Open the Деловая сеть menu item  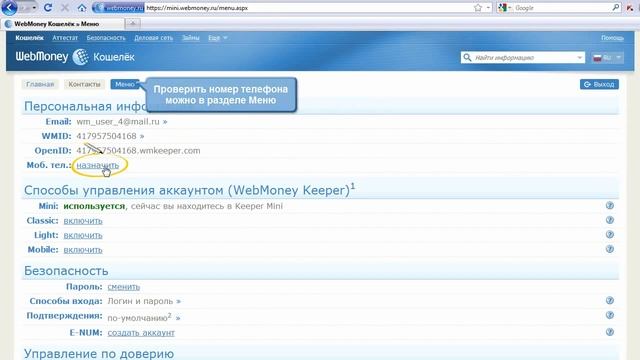153,38
